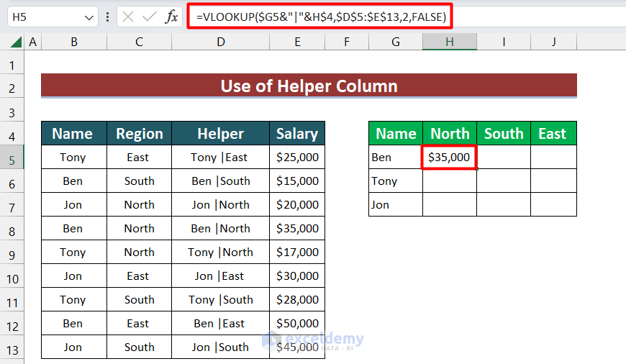The image size is (626, 364).
Task: Click the 'Use of Helper Column' title cell
Action: tap(309, 86)
